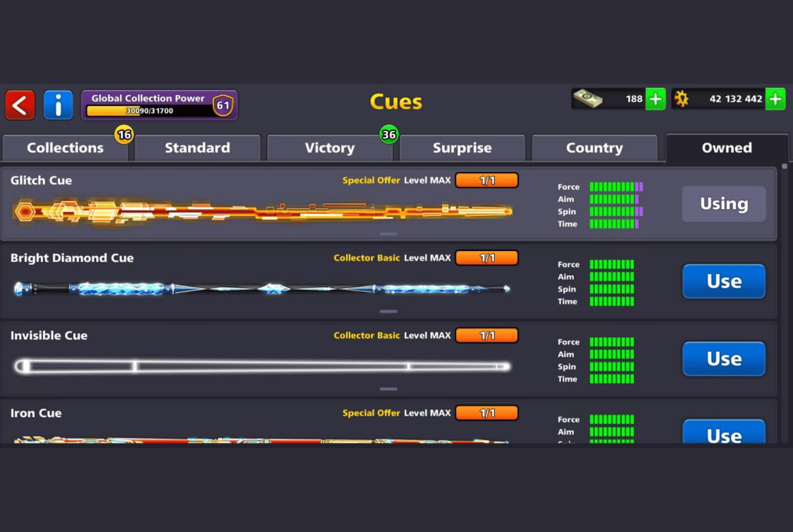Click the Glitch Cue 1/1 level bar

coord(487,180)
